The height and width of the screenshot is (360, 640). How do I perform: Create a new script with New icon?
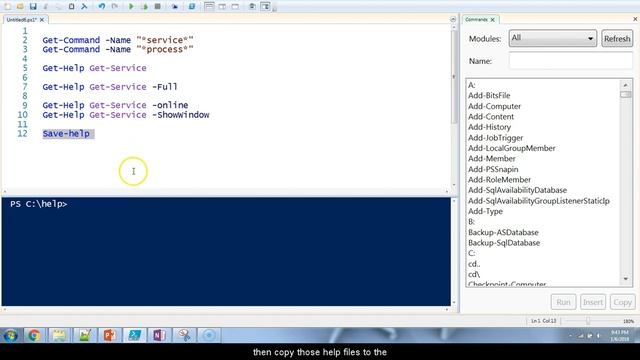[7, 7]
